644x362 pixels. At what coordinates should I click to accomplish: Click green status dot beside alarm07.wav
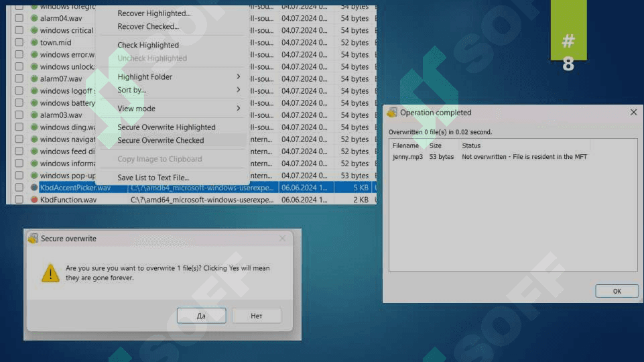click(x=35, y=79)
